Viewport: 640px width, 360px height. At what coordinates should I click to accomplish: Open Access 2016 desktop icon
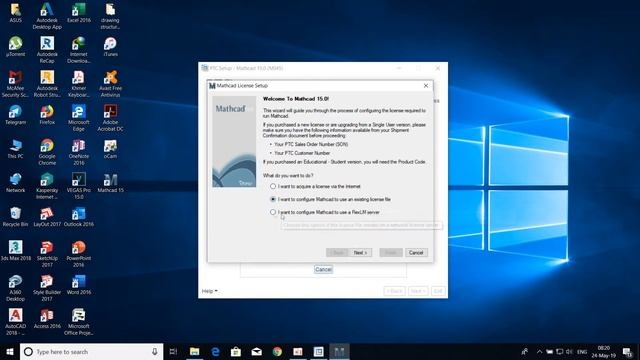click(47, 318)
